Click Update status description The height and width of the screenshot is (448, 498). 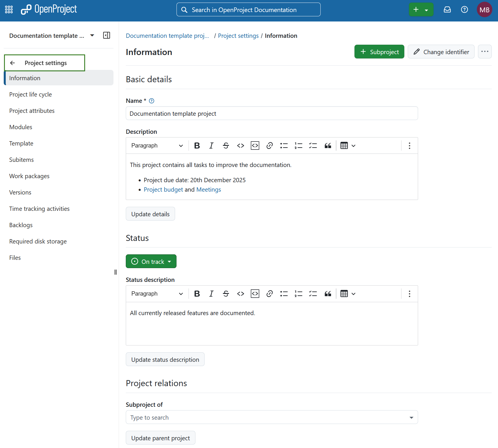coord(165,359)
